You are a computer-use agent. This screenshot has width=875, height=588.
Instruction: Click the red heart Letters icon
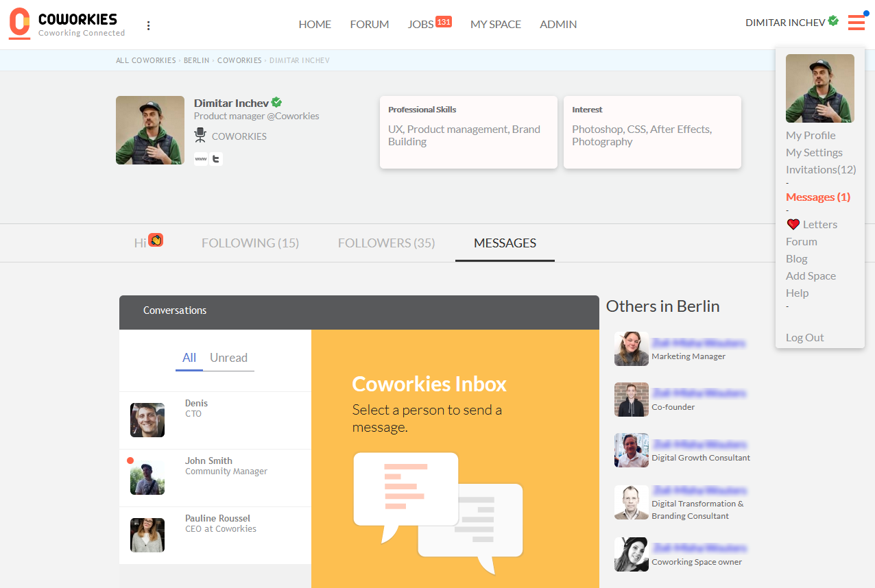click(x=793, y=224)
